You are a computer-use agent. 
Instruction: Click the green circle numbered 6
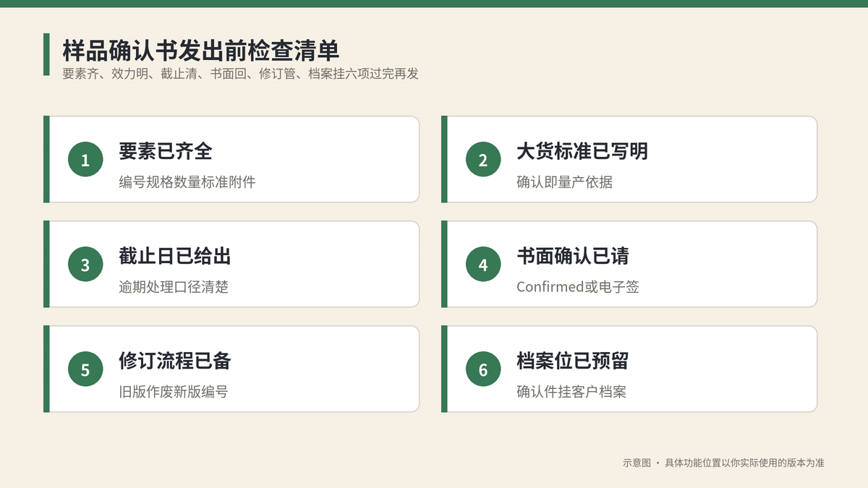[x=483, y=369]
